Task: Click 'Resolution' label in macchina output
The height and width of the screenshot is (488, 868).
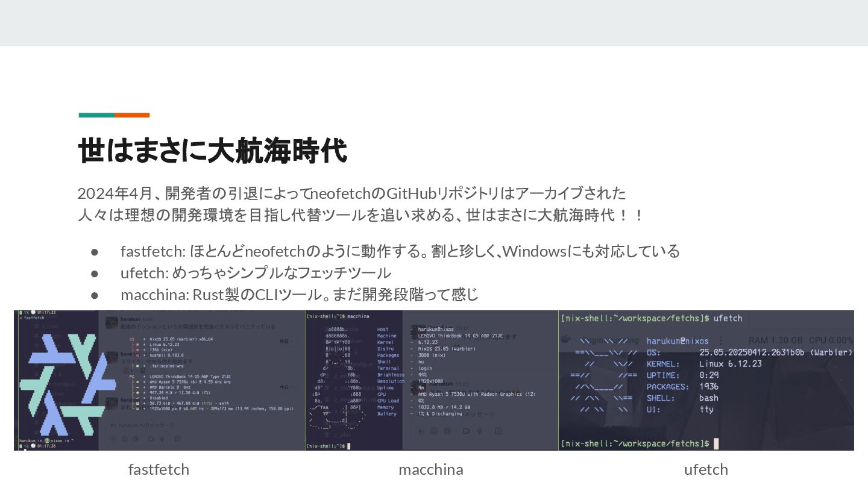Action: click(x=391, y=381)
